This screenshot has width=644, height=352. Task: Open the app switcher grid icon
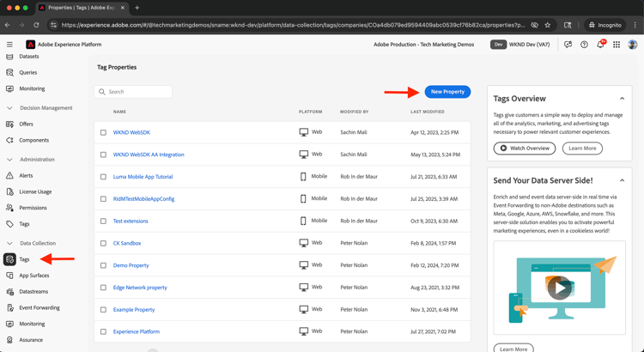[617, 45]
